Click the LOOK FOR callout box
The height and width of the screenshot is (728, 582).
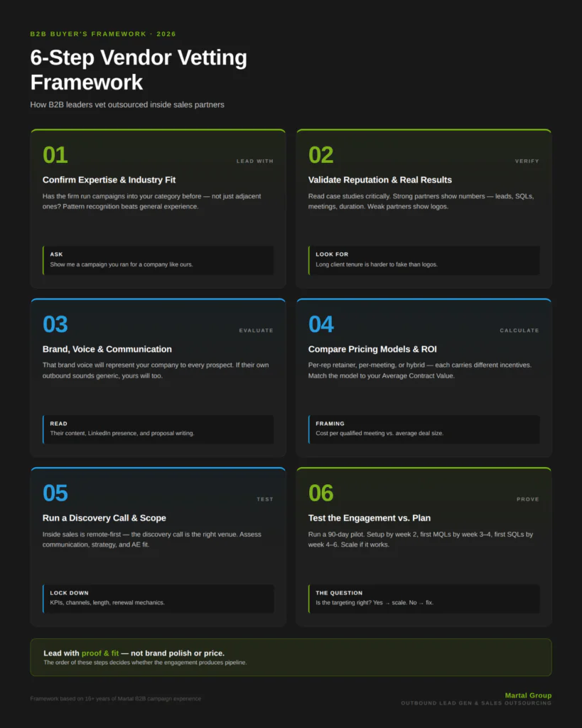coord(424,260)
